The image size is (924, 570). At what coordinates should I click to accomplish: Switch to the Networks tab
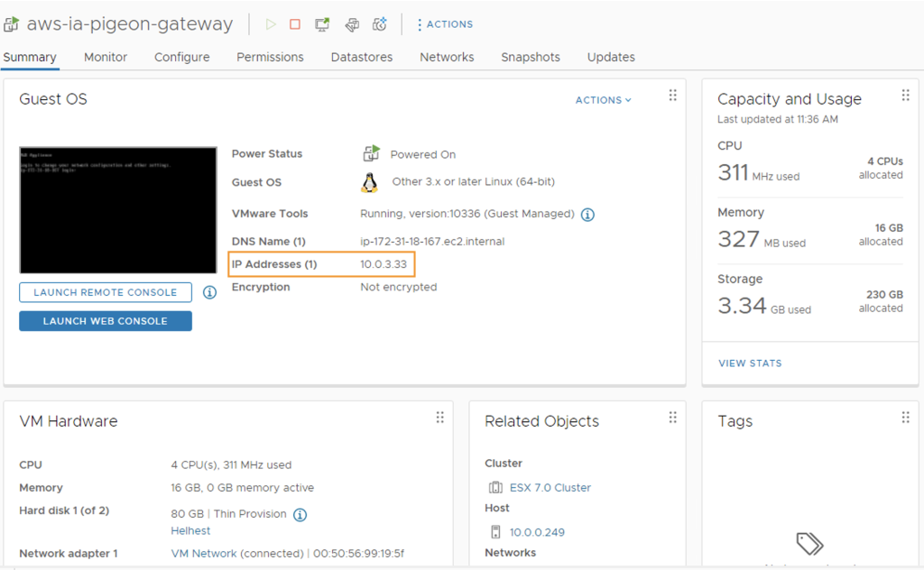[x=447, y=57]
